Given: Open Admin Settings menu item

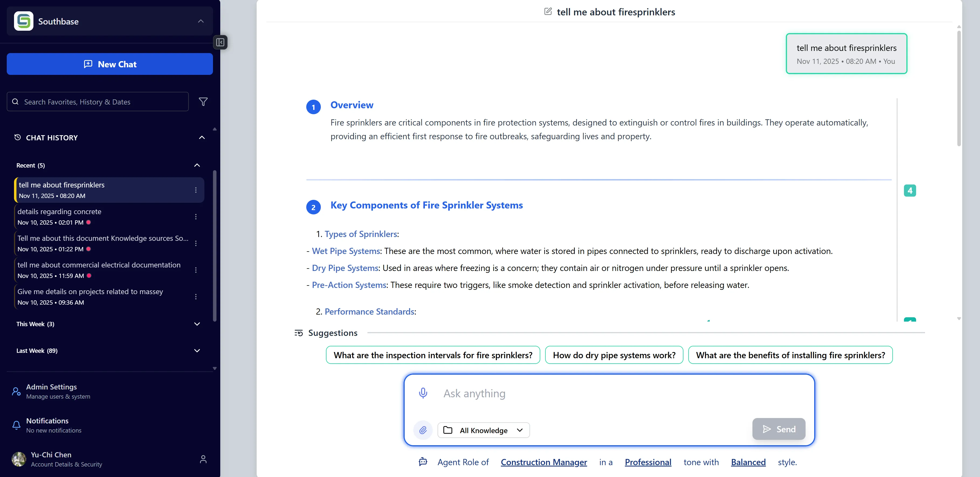Looking at the screenshot, I should [x=51, y=391].
